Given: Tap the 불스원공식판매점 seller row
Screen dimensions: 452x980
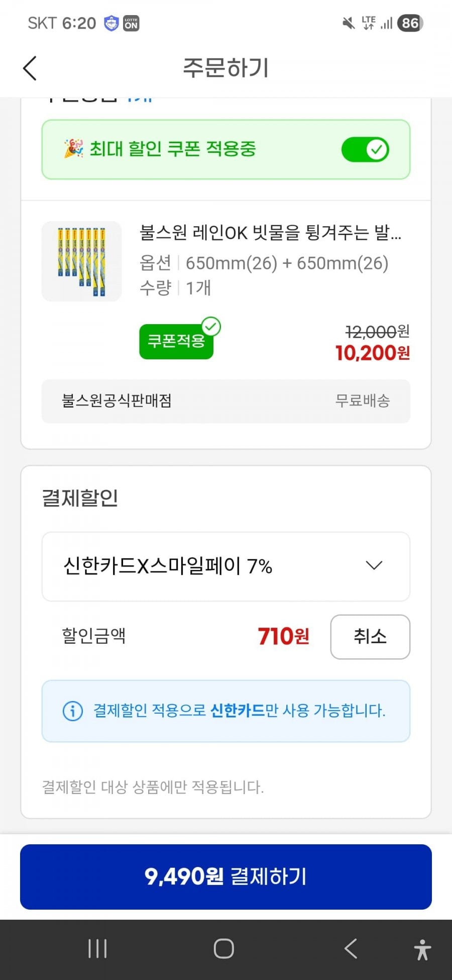Looking at the screenshot, I should (226, 401).
